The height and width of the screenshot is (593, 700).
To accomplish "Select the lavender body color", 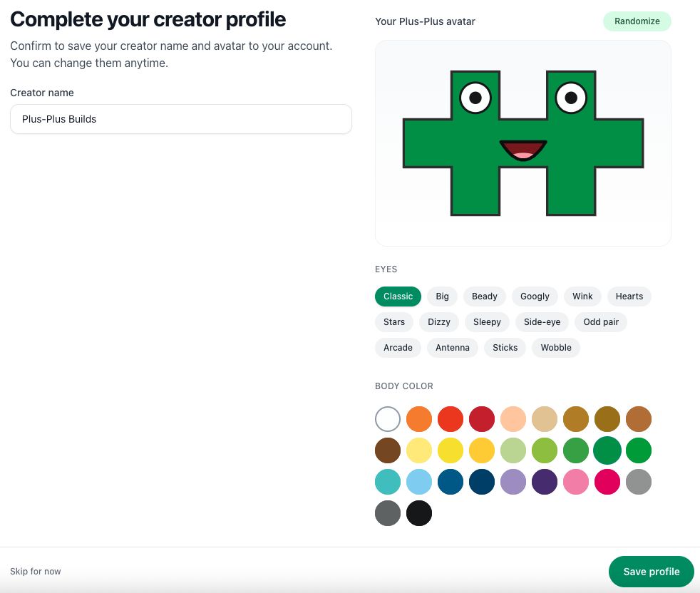I will pyautogui.click(x=513, y=482).
